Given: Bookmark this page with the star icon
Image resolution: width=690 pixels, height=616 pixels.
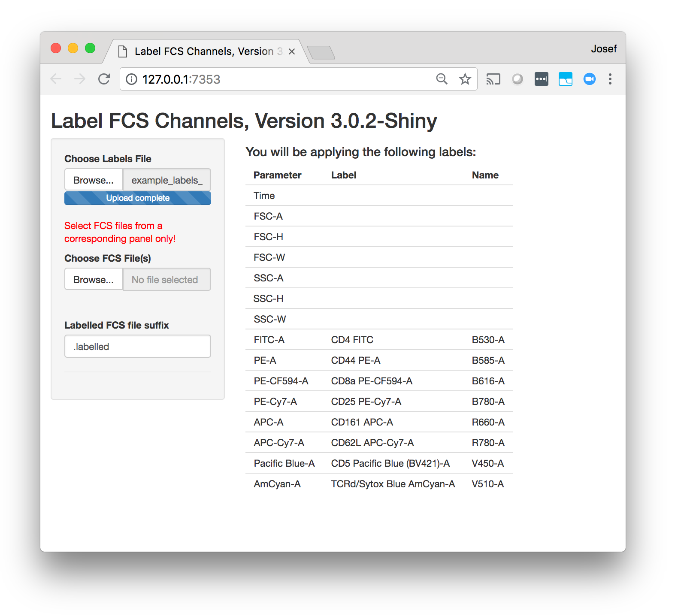Looking at the screenshot, I should [x=465, y=79].
